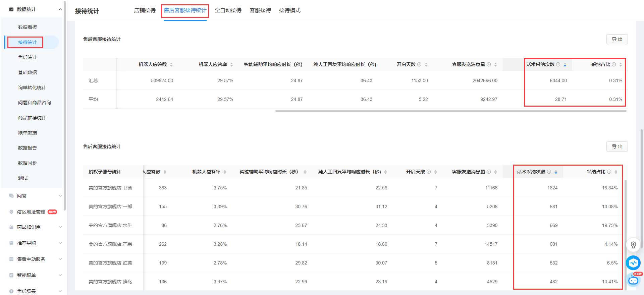Expand the 智能跟单 menu chevron

[60, 275]
